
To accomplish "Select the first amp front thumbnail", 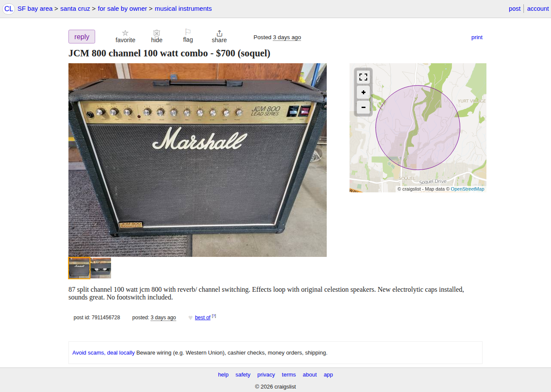I will click(x=79, y=268).
